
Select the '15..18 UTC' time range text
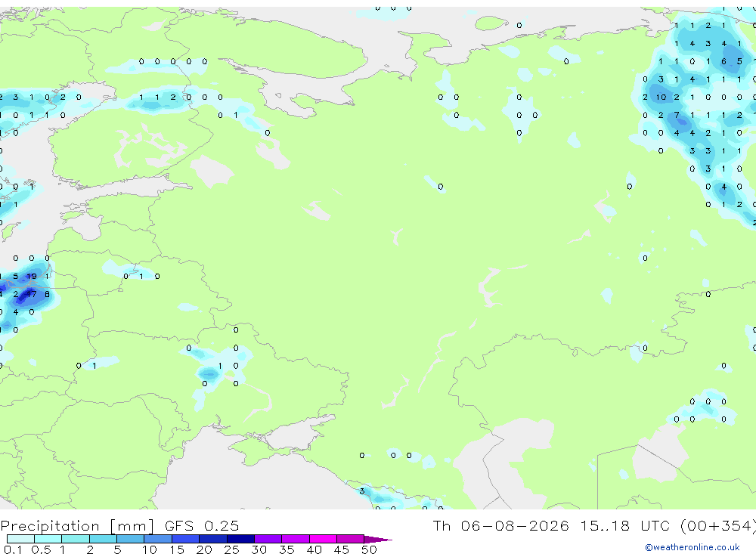tap(625, 525)
